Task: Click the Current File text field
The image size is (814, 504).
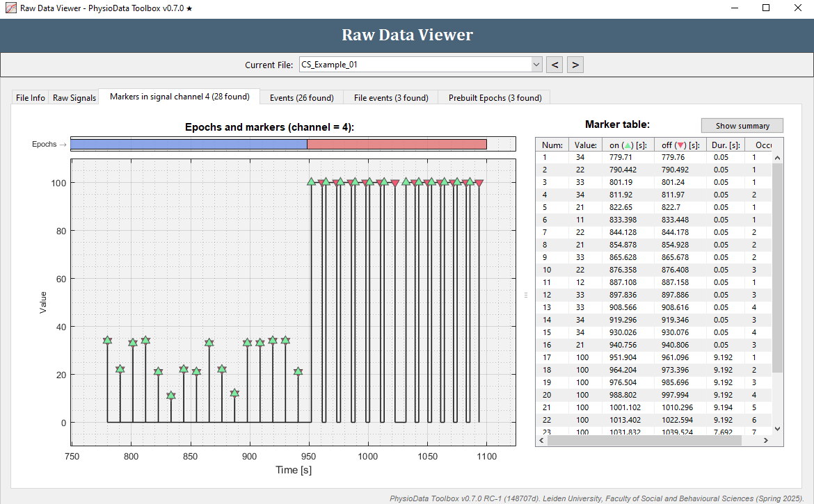Action: (x=410, y=64)
